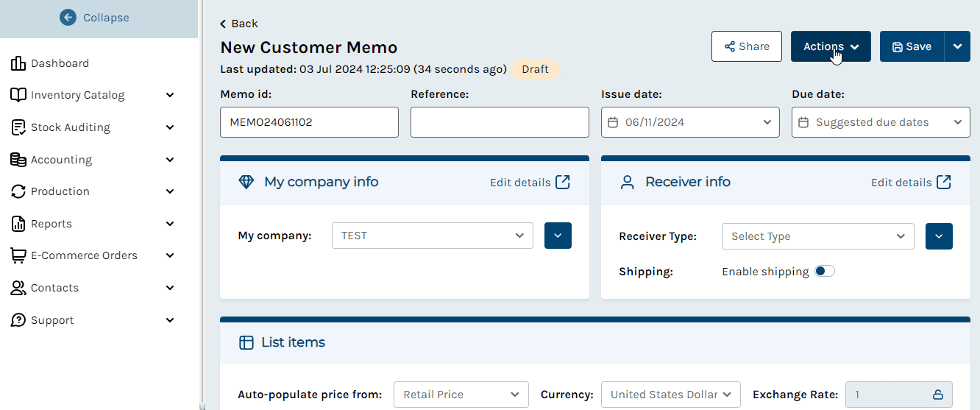980x410 pixels.
Task: Open the Receiver Type dropdown
Action: click(x=818, y=236)
